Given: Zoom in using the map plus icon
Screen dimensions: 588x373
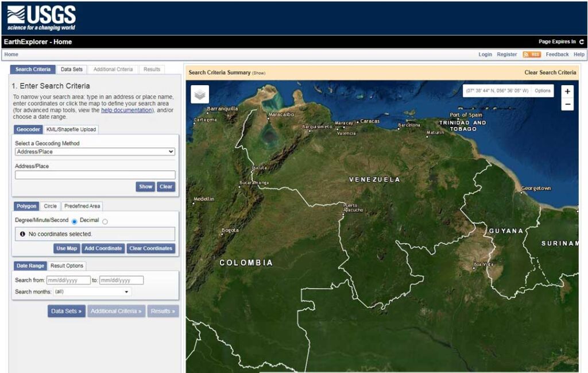Looking at the screenshot, I should [x=567, y=91].
